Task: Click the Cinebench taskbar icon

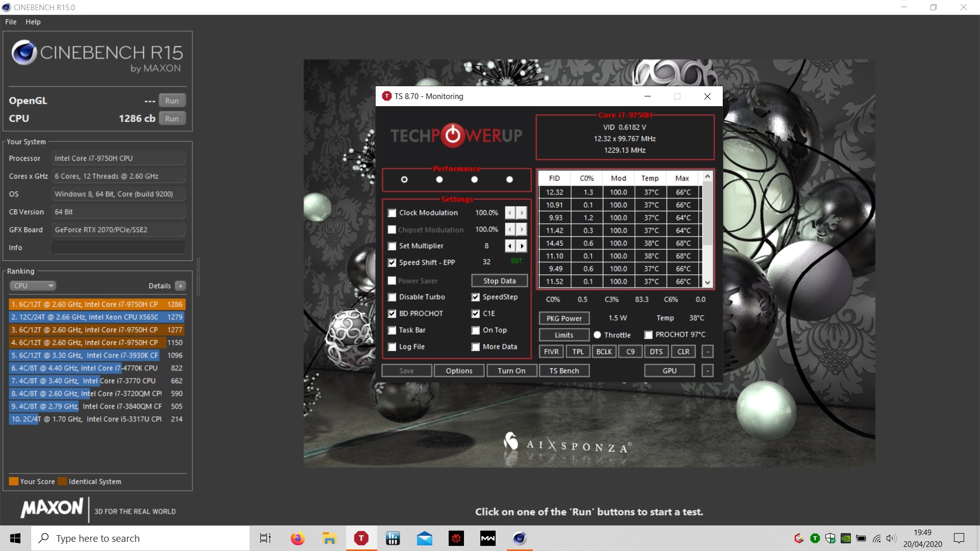Action: (520, 538)
